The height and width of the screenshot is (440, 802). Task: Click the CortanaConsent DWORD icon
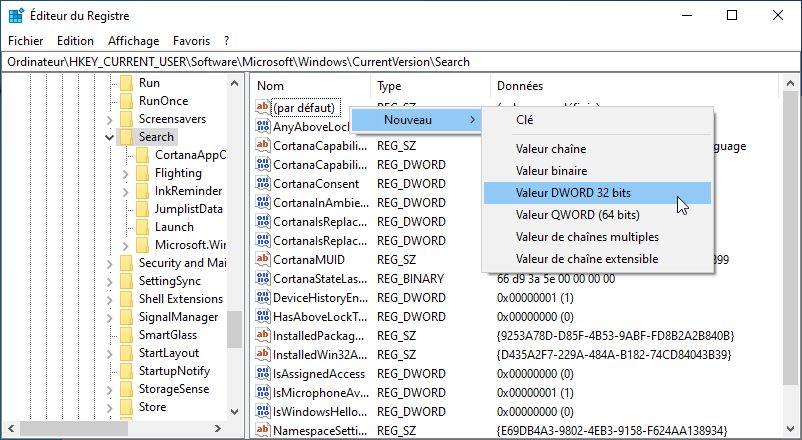[x=262, y=183]
